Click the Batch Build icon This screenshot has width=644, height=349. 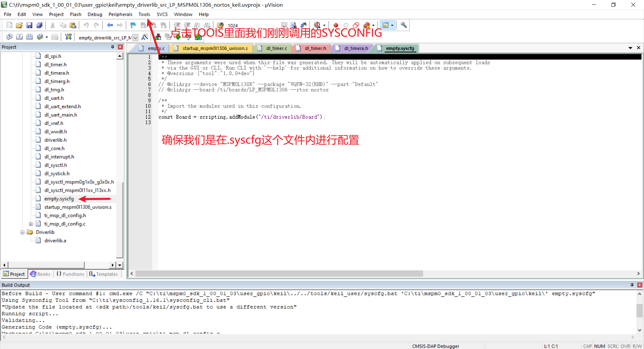[40, 37]
